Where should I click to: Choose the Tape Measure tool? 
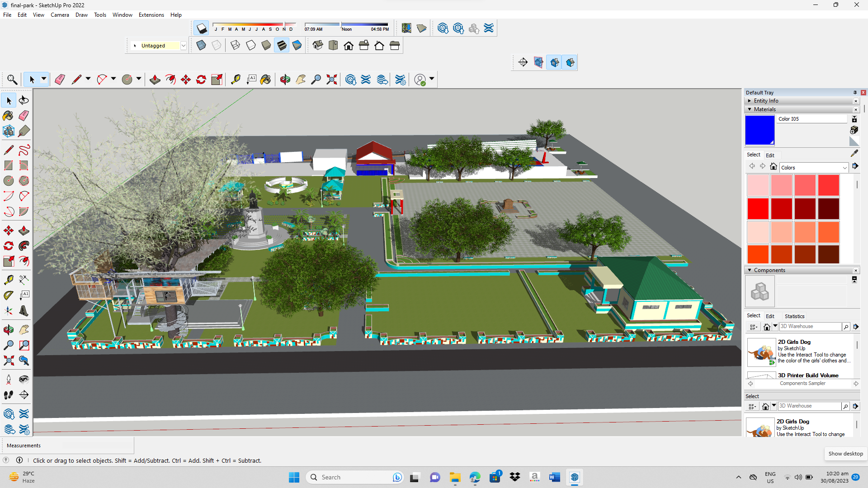(8, 280)
